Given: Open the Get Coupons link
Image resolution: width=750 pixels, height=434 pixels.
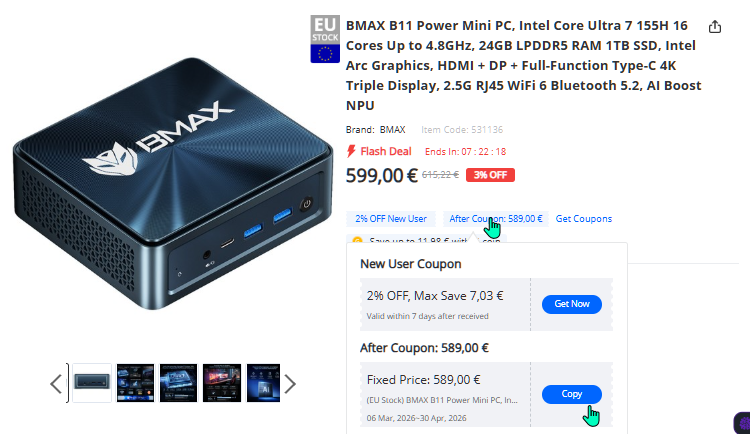Looking at the screenshot, I should pos(584,219).
